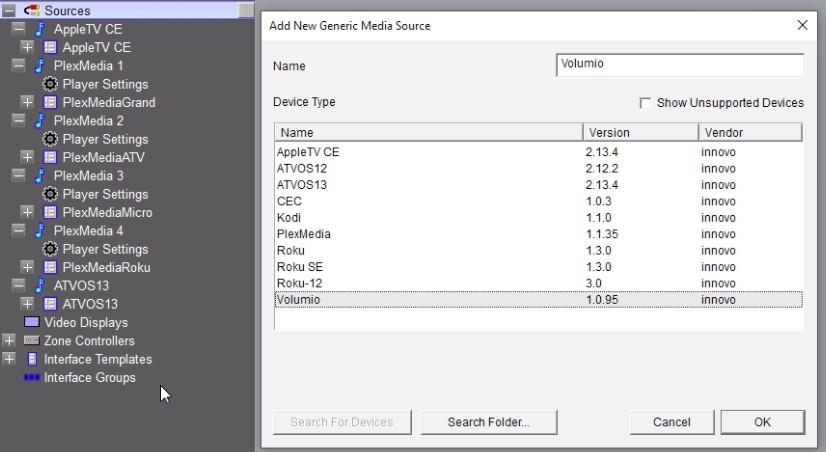Enable Show Unsupported Devices checkbox

click(x=645, y=103)
